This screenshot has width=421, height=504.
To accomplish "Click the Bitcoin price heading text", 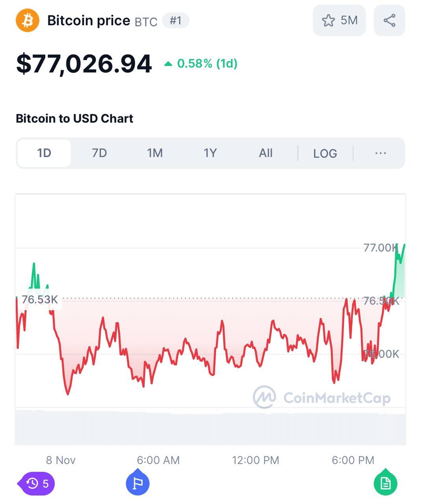I will pyautogui.click(x=89, y=20).
